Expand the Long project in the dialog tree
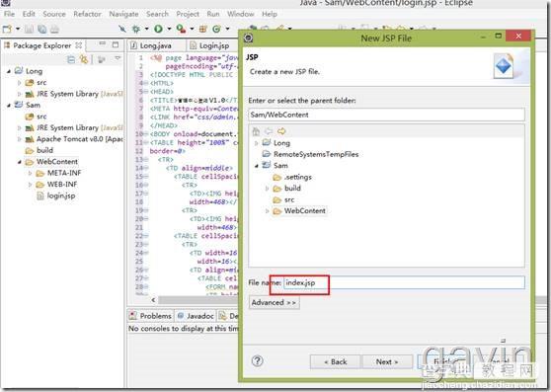The height and width of the screenshot is (392, 551). pyautogui.click(x=256, y=143)
